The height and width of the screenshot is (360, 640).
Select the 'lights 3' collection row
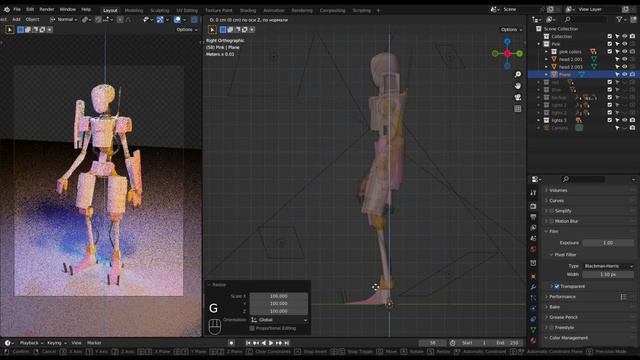[559, 120]
